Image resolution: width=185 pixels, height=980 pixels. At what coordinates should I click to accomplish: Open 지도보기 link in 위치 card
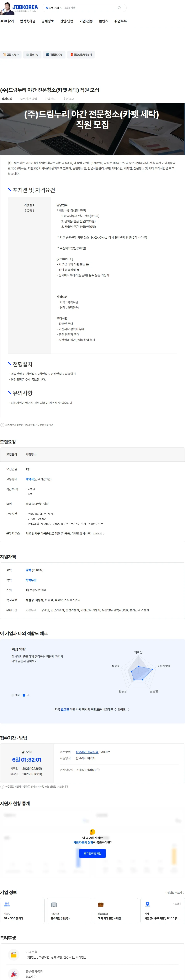[x=176, y=904]
